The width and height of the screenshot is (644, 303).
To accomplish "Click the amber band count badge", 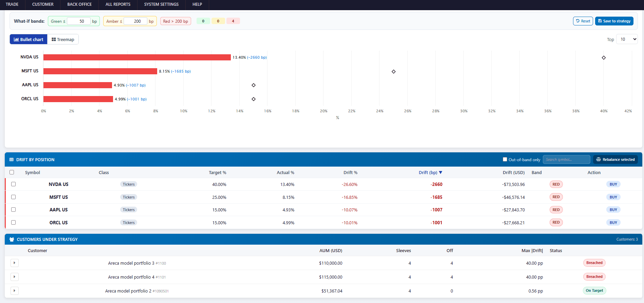I will pos(218,21).
